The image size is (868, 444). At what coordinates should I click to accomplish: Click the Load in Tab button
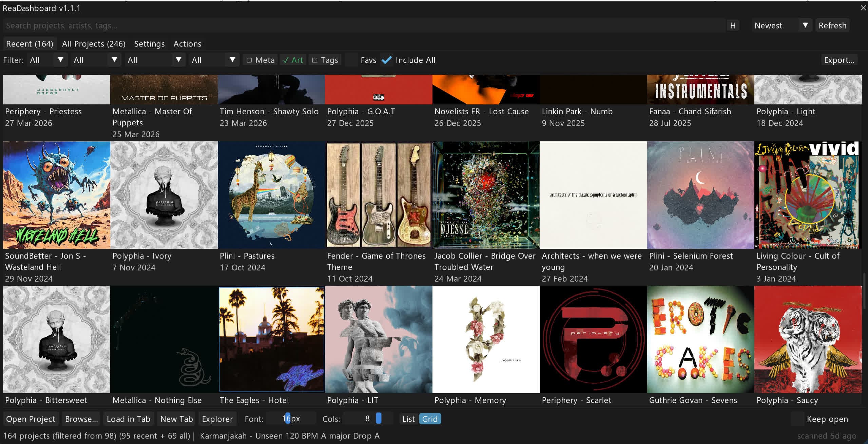[129, 419]
